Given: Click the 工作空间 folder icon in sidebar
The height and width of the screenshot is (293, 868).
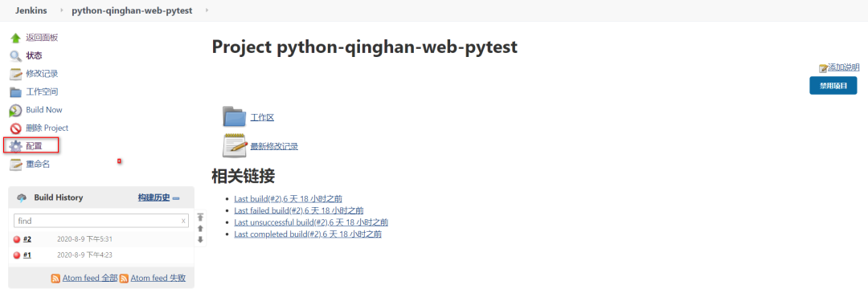Looking at the screenshot, I should click(x=15, y=92).
